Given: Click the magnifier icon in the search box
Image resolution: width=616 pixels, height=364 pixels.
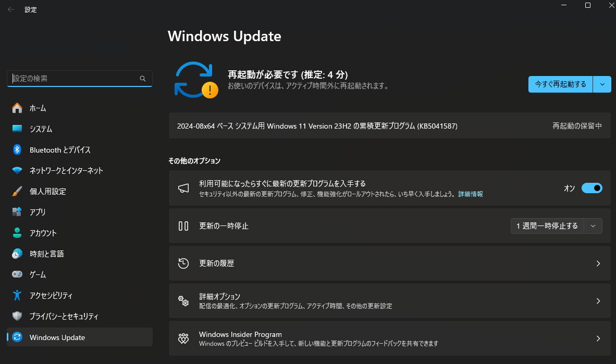Looking at the screenshot, I should 143,79.
